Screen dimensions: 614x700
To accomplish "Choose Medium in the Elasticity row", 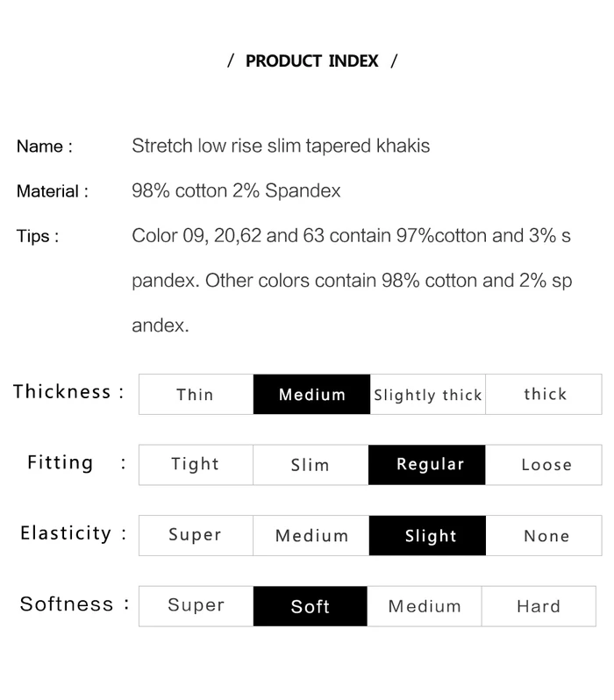I will click(311, 535).
